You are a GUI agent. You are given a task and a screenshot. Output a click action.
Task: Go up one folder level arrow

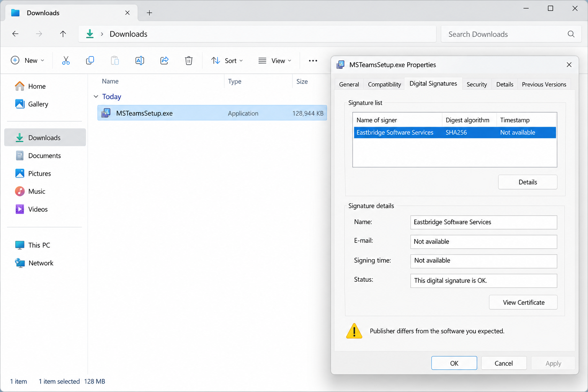pyautogui.click(x=63, y=34)
